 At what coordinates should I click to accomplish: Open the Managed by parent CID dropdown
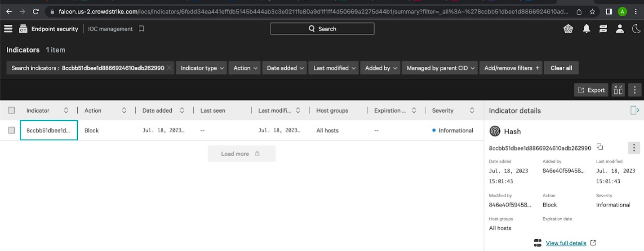click(440, 68)
